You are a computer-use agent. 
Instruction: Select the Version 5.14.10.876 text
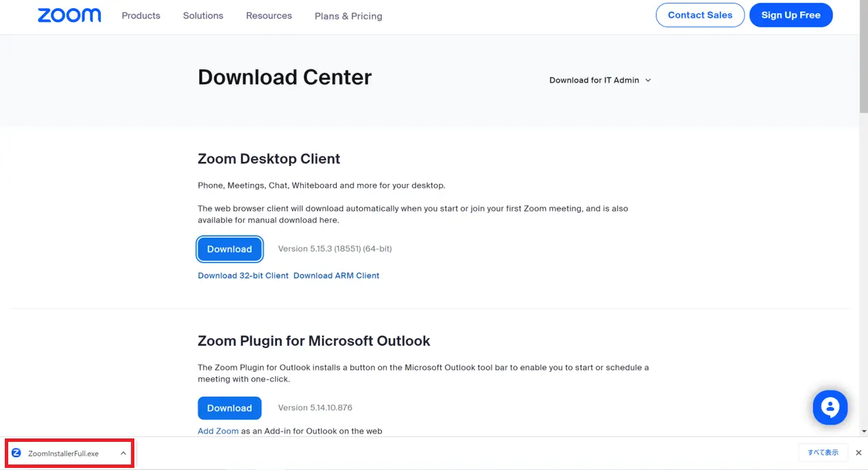click(x=315, y=408)
